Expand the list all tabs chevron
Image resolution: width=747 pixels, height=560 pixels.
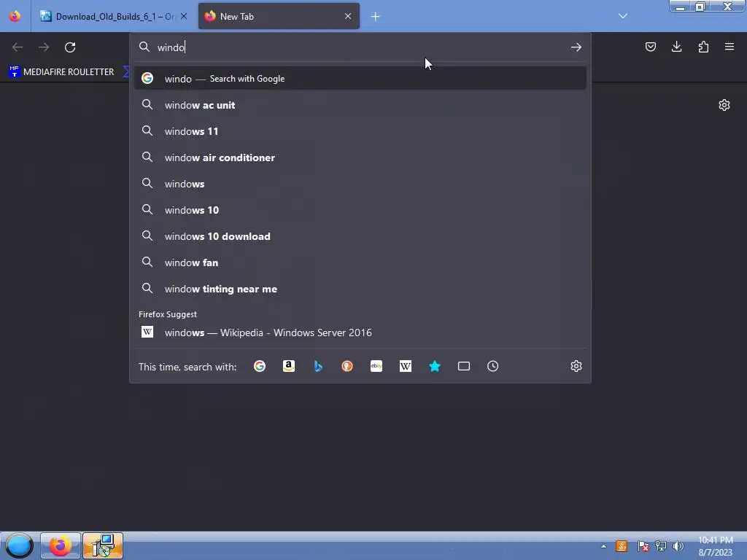click(x=623, y=16)
